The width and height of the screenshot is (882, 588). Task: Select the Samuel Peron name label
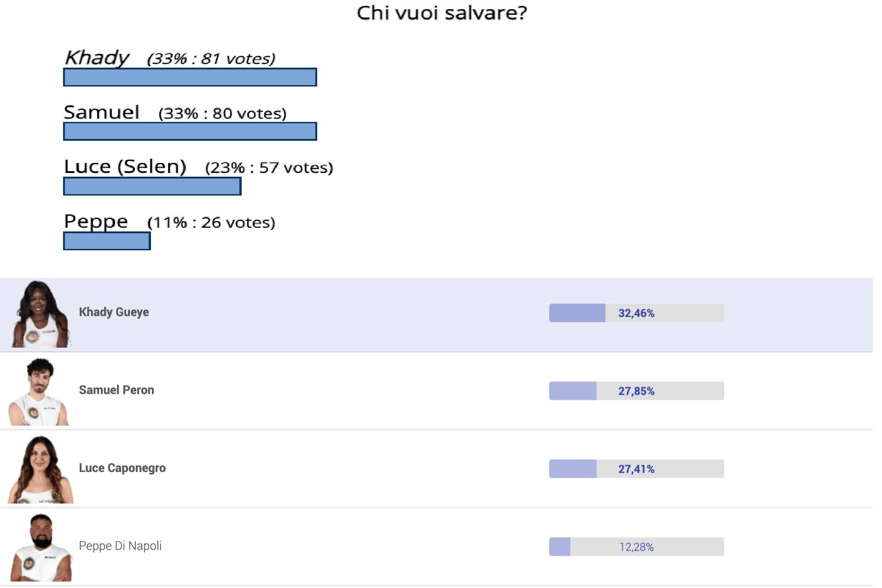point(116,390)
